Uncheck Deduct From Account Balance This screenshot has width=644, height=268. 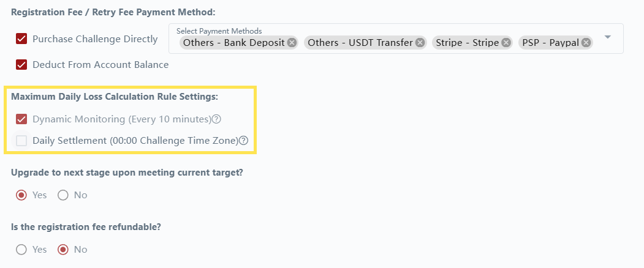pos(21,65)
